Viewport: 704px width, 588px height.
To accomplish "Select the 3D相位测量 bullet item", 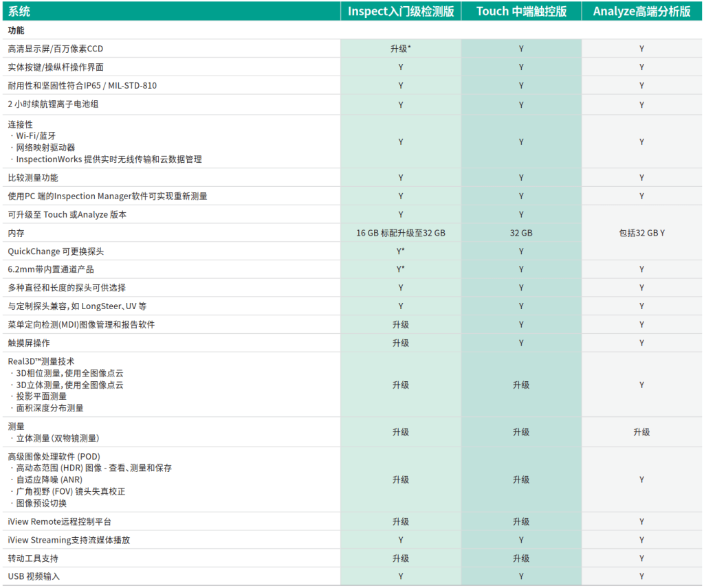I will point(69,373).
